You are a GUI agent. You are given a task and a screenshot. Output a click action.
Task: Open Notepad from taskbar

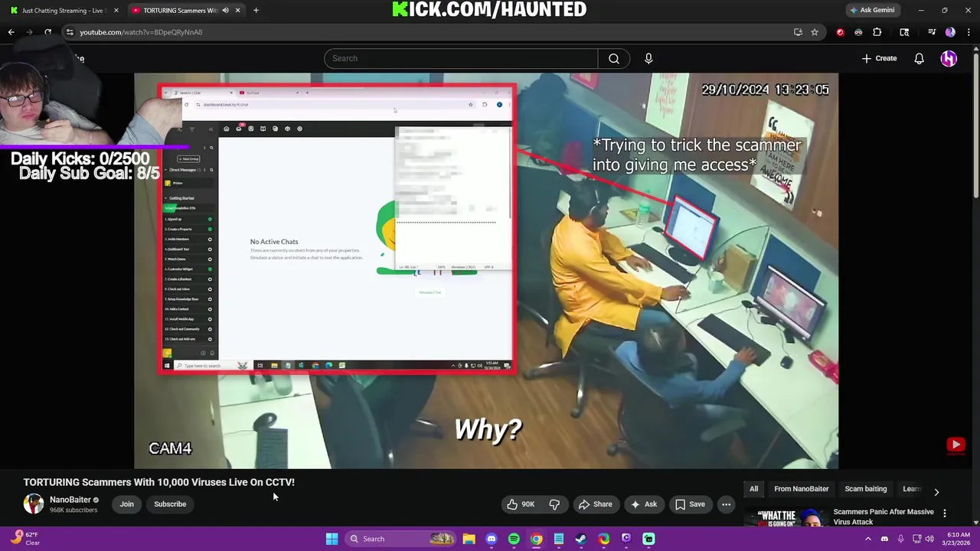559,539
